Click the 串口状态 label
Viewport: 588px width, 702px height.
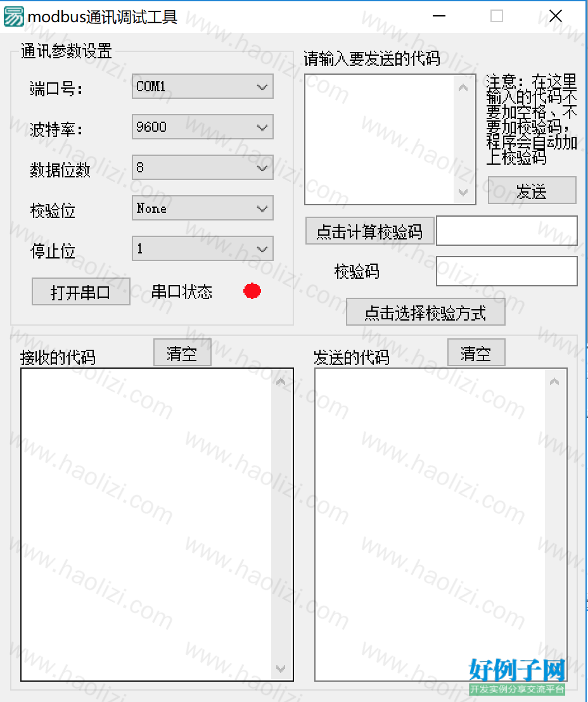tap(182, 292)
